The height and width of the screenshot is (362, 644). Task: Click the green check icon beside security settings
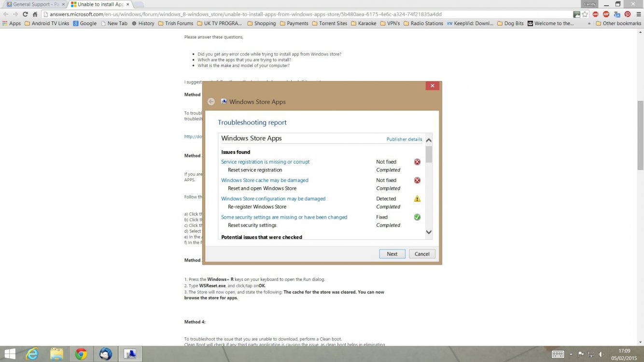click(417, 217)
